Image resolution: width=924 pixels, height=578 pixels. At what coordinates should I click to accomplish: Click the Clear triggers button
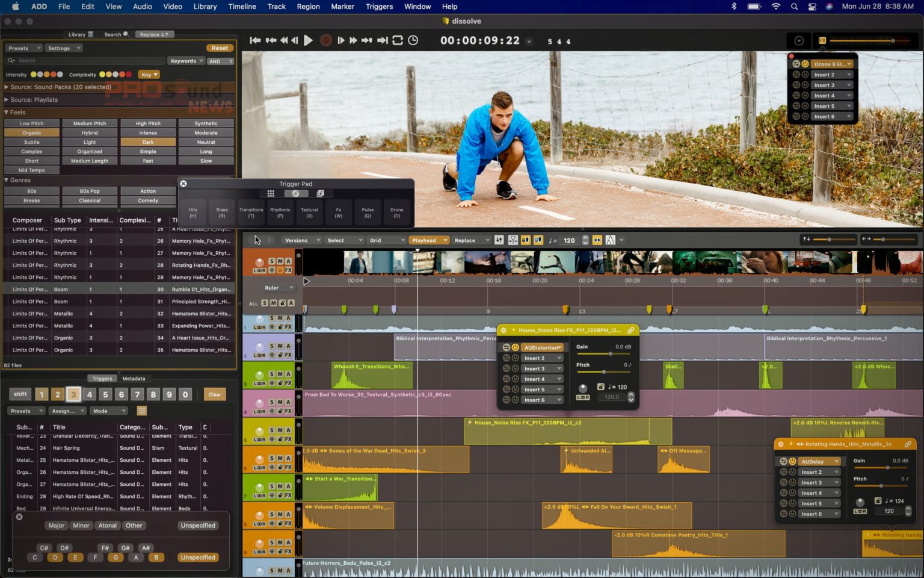(x=215, y=394)
